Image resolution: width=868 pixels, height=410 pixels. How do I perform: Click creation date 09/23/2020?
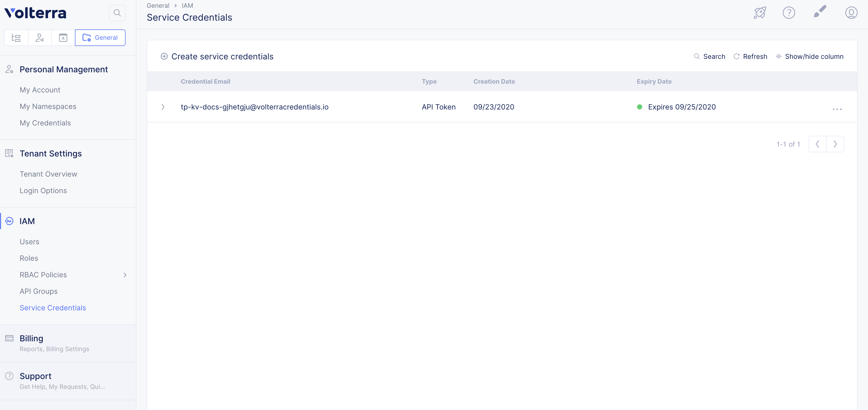(494, 107)
